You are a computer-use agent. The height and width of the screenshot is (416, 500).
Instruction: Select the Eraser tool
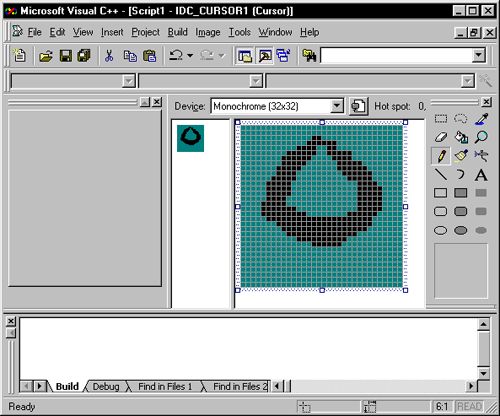click(441, 137)
